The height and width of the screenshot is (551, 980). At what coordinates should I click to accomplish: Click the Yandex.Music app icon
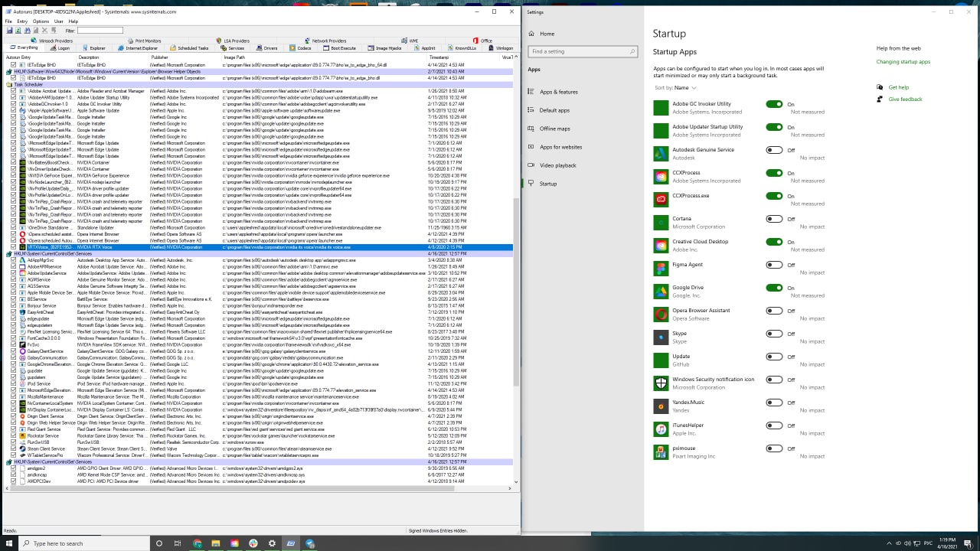(x=661, y=406)
